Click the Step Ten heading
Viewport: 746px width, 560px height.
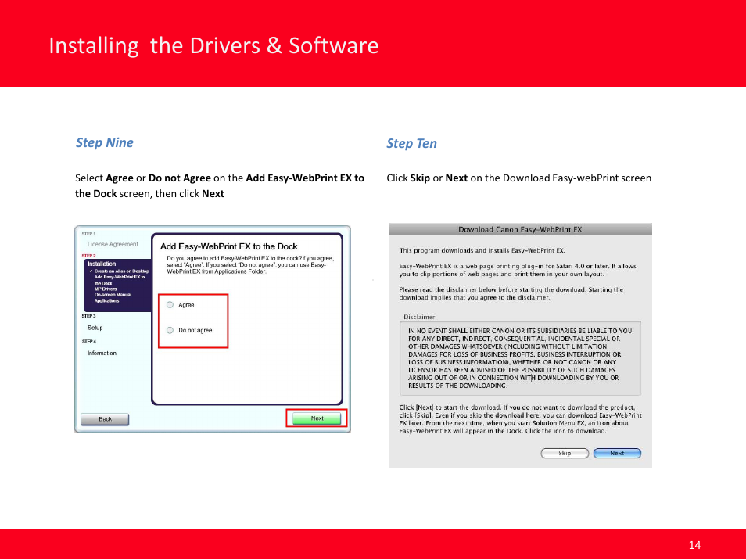pyautogui.click(x=411, y=143)
